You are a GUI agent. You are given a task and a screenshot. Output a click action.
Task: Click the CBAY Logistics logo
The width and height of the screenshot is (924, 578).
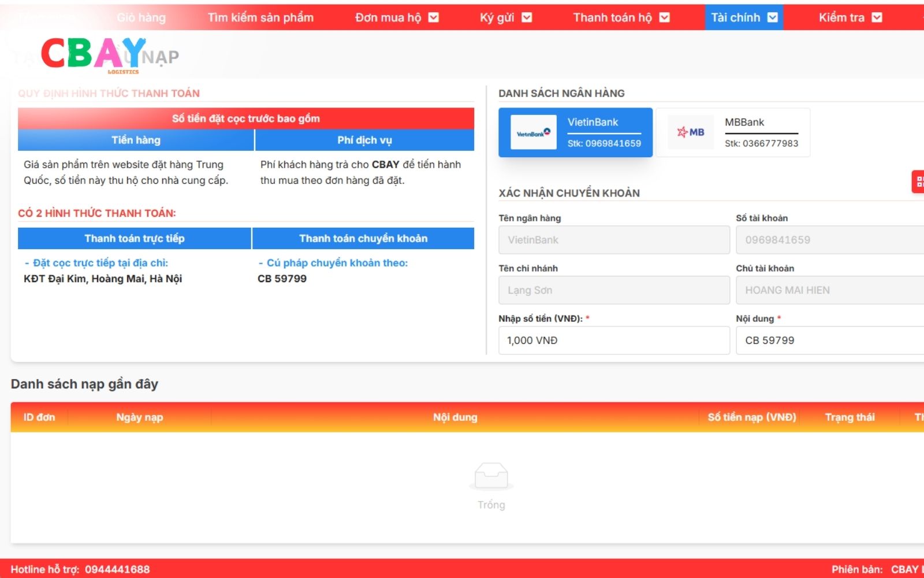[x=94, y=55]
